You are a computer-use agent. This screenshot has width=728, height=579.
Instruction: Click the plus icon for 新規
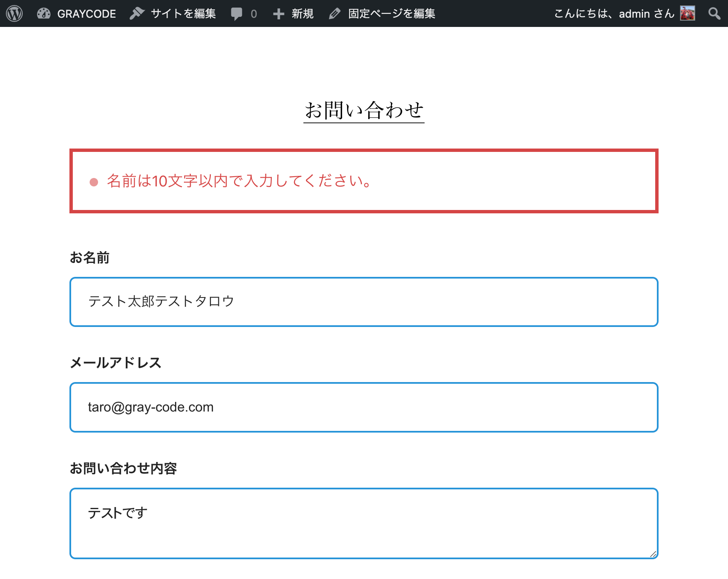click(279, 14)
